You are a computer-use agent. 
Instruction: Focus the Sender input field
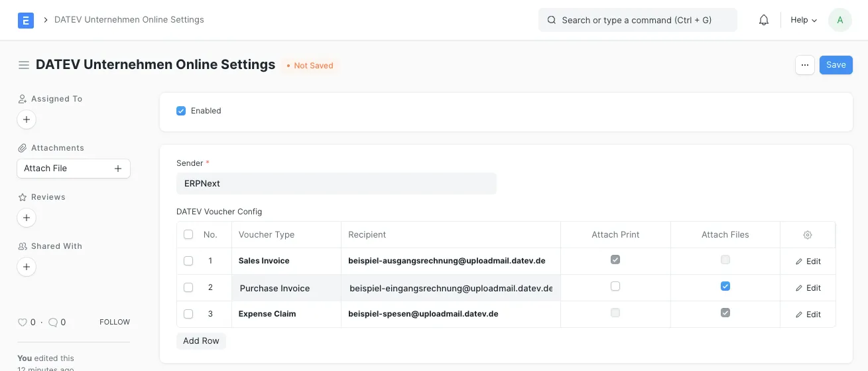(x=336, y=184)
